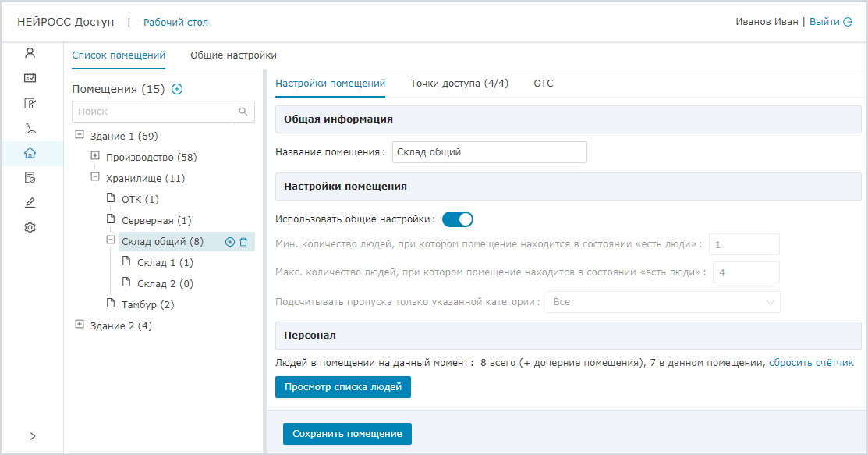Expand the Здание 2 (4) tree node
Screen dimensions: 868x455
[x=80, y=325]
